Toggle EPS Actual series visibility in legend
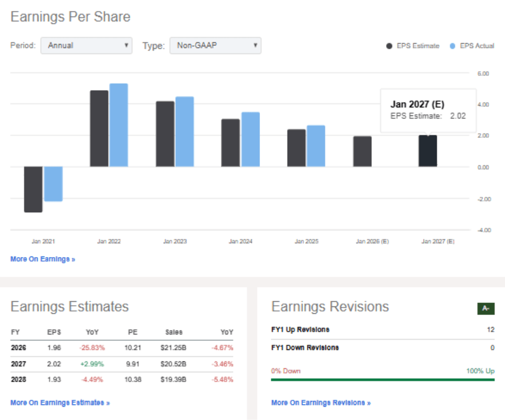Image resolution: width=505 pixels, height=420 pixels. [476, 45]
